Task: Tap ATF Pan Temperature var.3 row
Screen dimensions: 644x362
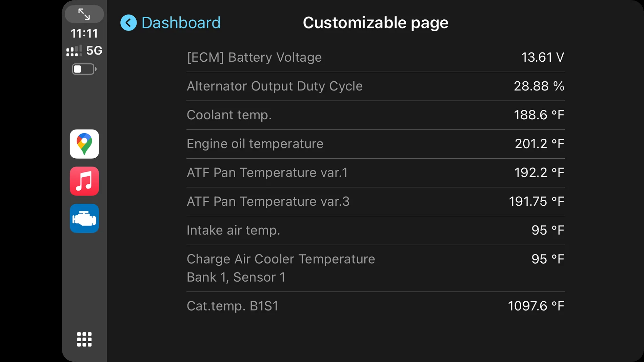Action: pos(375,201)
